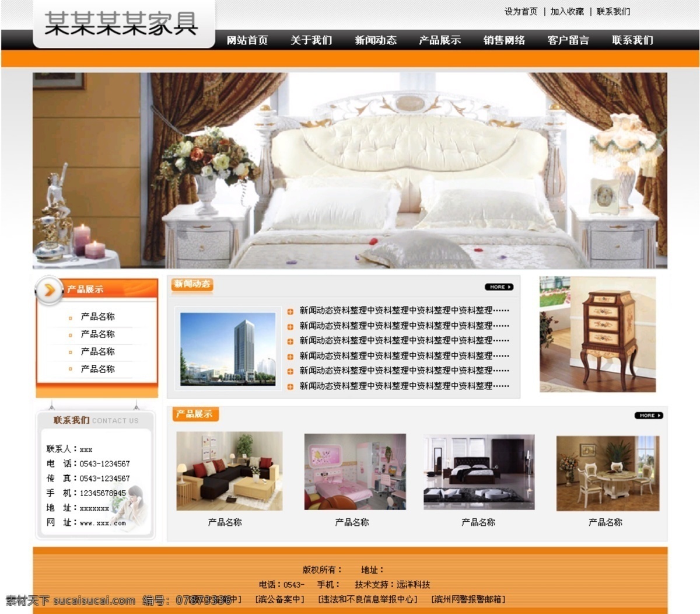Click the plus icon of the first news row
Screen dimensions: 700x614
coord(290,312)
